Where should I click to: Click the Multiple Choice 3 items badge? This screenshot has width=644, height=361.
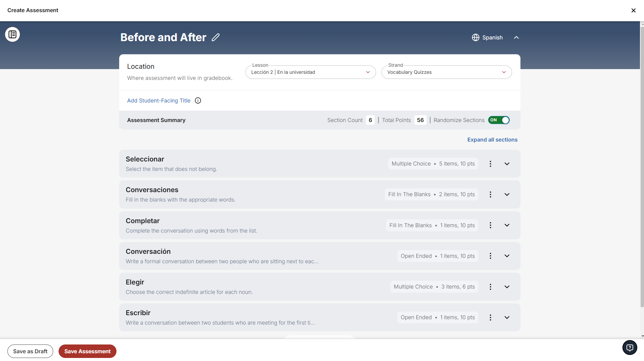pyautogui.click(x=434, y=287)
